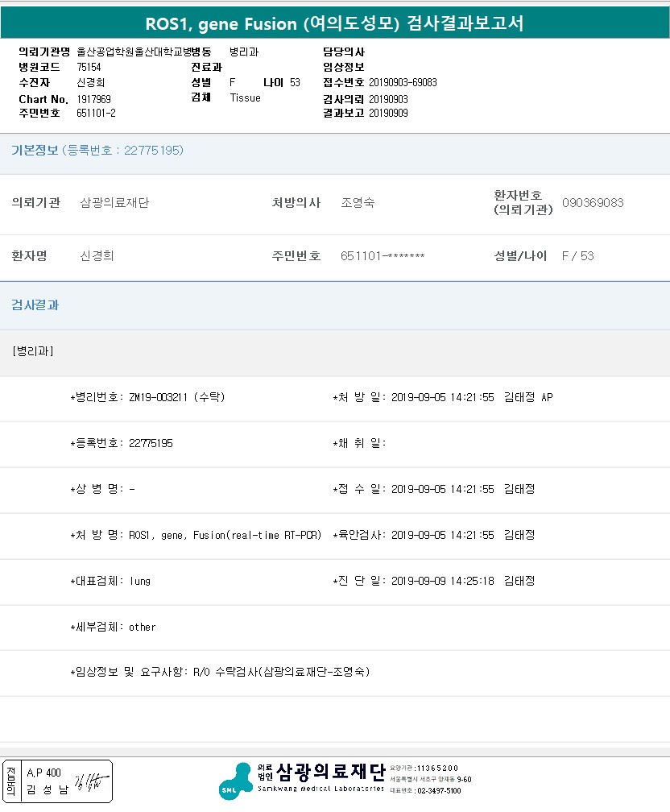670x812 pixels.
Task: Select the 기본정보 section heading
Action: pos(35,150)
